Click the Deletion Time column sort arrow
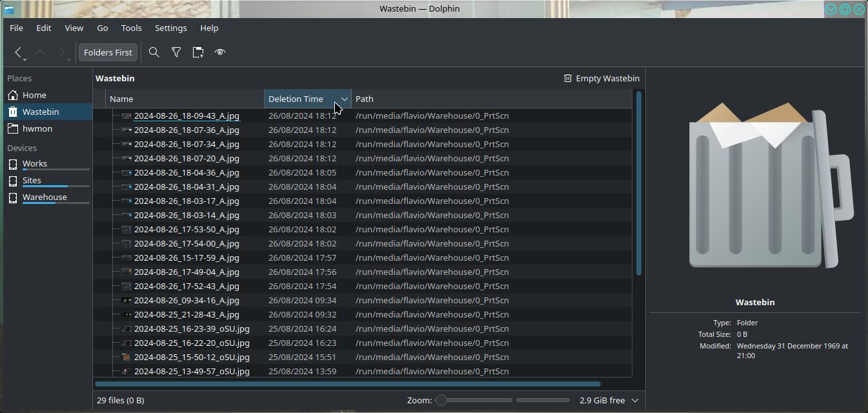The image size is (868, 413). (x=344, y=99)
